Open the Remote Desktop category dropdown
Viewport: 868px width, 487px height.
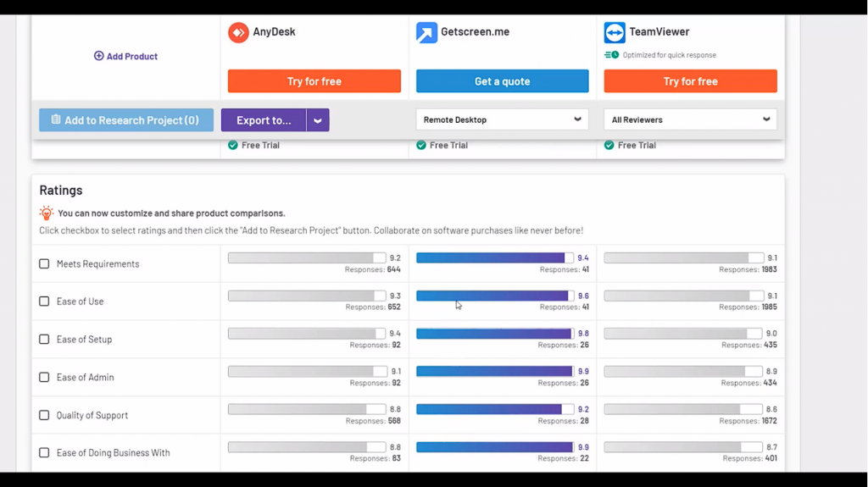click(x=502, y=119)
